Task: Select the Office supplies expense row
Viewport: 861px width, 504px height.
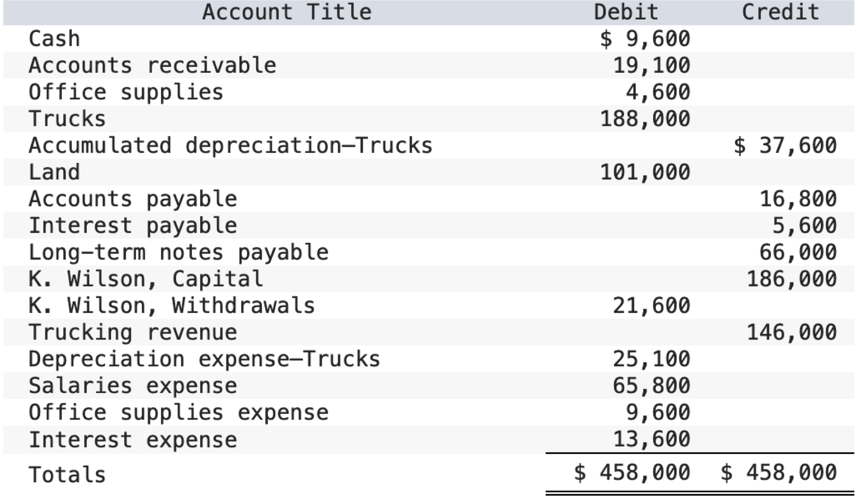Action: [178, 411]
